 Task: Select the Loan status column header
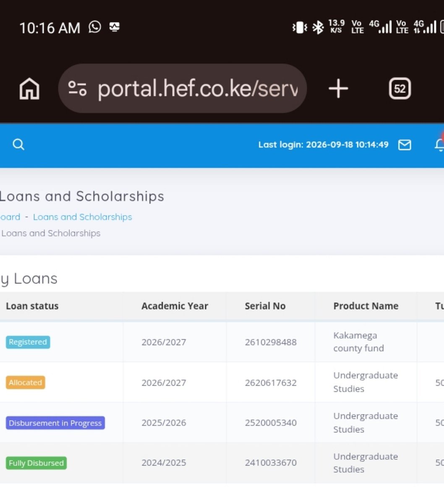[x=32, y=306]
